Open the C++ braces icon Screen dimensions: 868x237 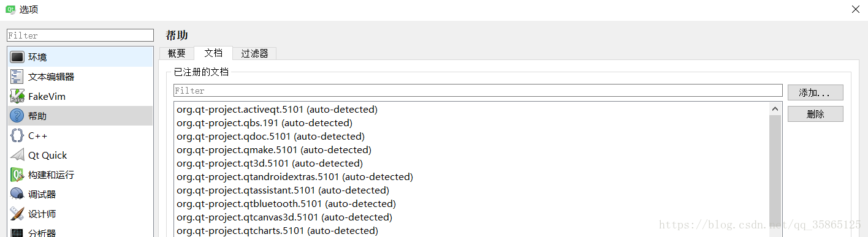click(17, 135)
